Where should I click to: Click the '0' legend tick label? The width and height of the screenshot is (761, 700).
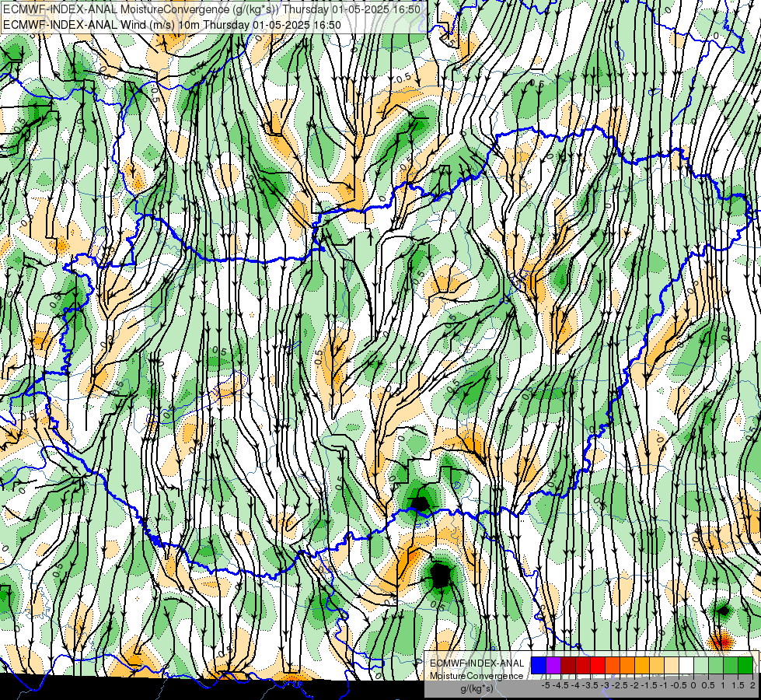693,685
